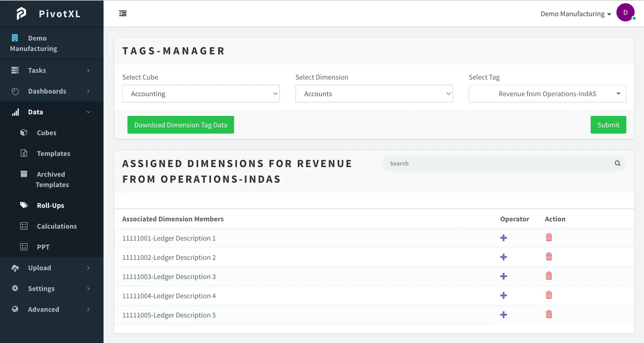Viewport: 644px width, 343px height.
Task: Click the Tasks stack icon in the sidebar
Action: (15, 70)
